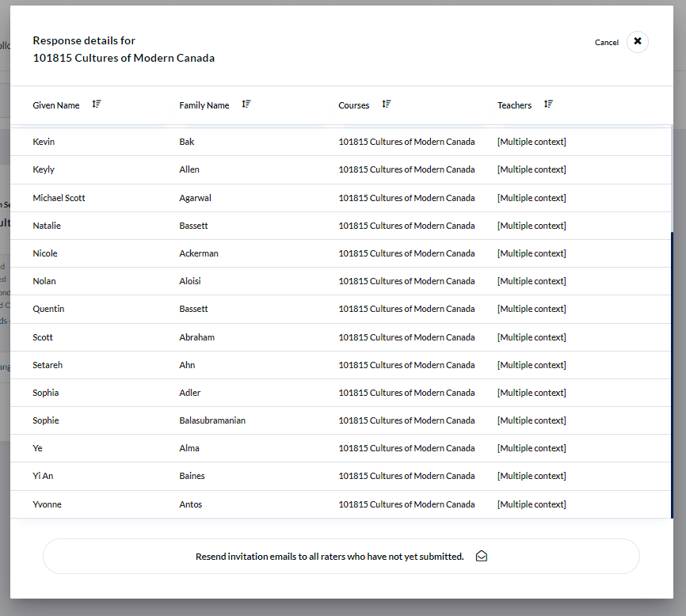The width and height of the screenshot is (686, 616).
Task: Click the Cancel link
Action: click(x=606, y=43)
